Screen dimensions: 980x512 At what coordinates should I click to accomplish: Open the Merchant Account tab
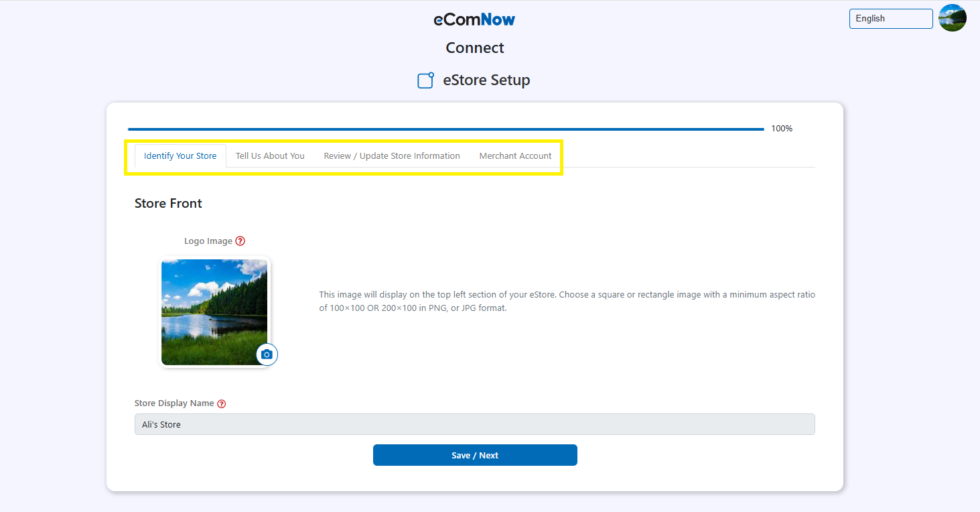click(x=515, y=156)
